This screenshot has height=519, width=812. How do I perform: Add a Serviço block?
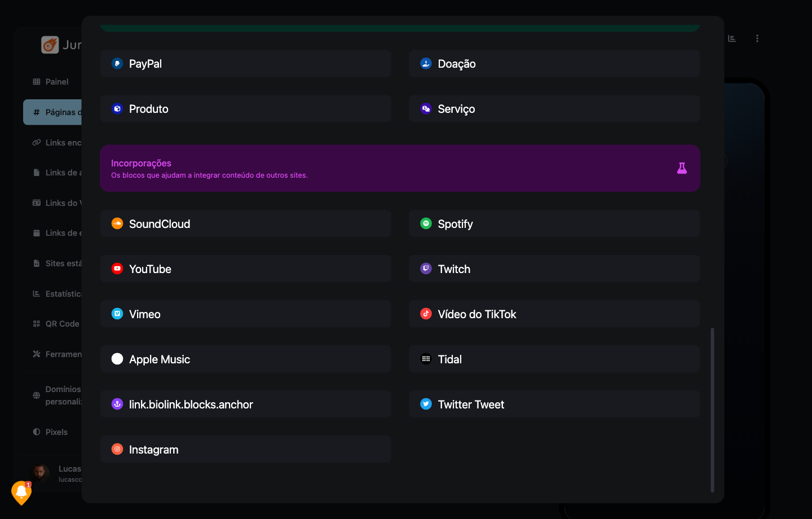click(x=554, y=109)
